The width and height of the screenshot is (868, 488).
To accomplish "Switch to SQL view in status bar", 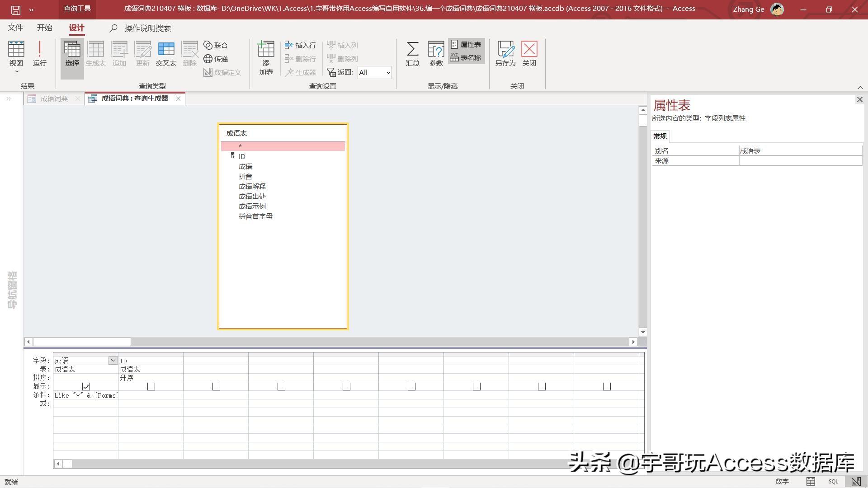I will 833,482.
